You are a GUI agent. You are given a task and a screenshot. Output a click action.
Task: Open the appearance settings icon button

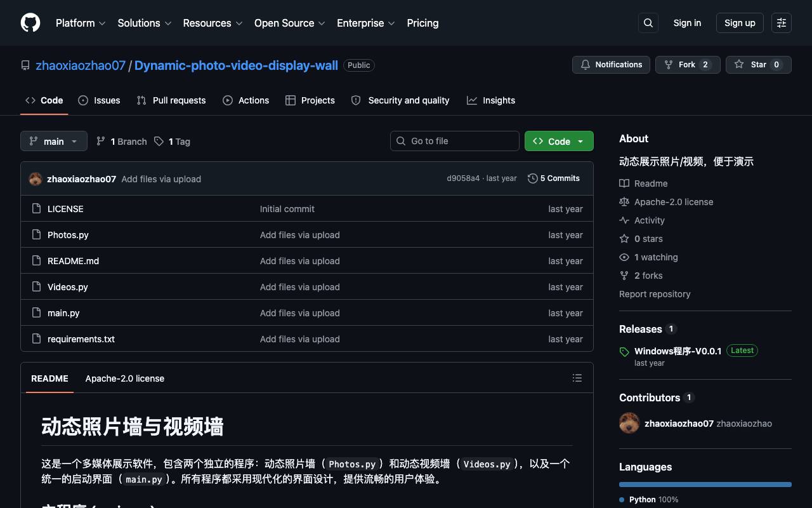point(782,23)
